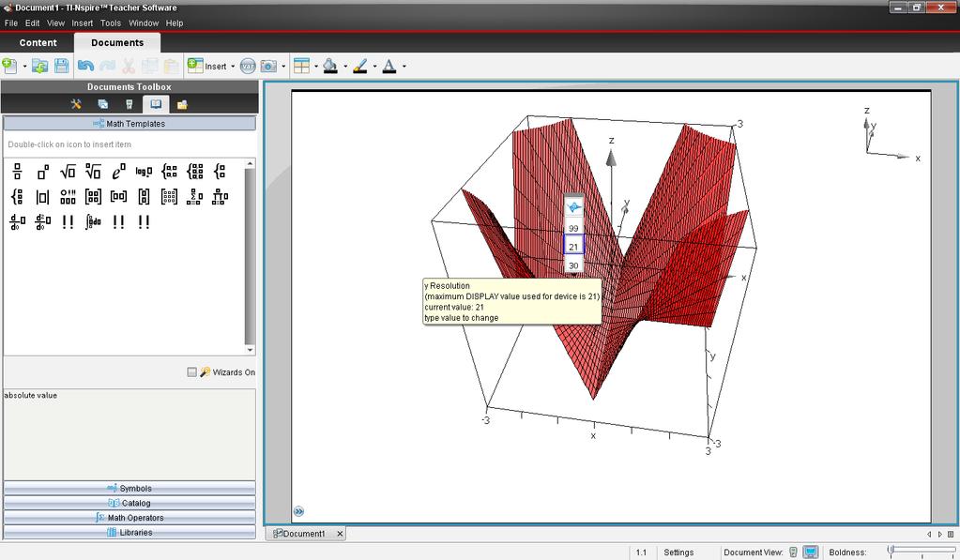Click the x resolution value 99

point(573,228)
